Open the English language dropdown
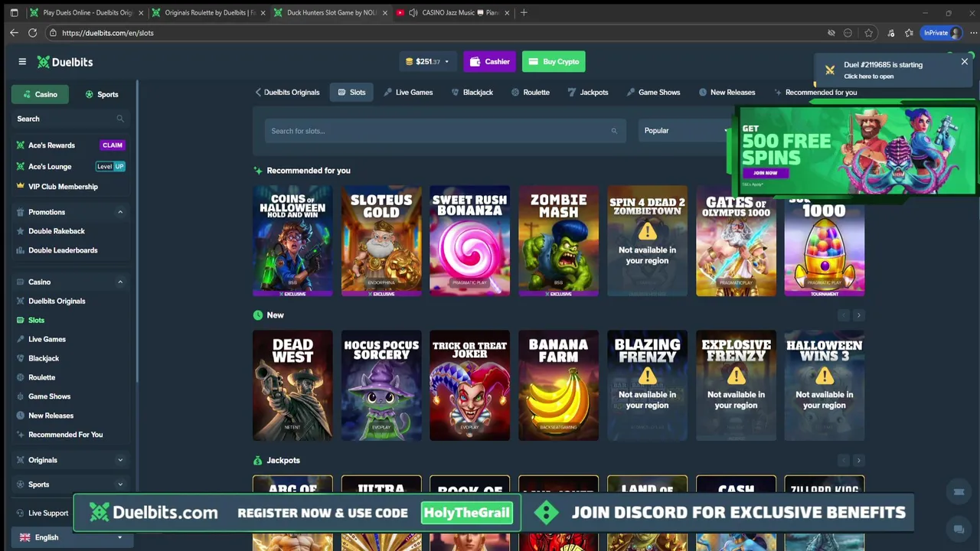The width and height of the screenshot is (980, 551). (70, 537)
